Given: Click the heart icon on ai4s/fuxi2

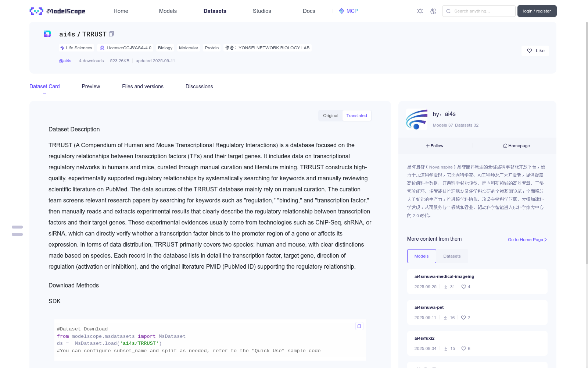Looking at the screenshot, I should (464, 348).
